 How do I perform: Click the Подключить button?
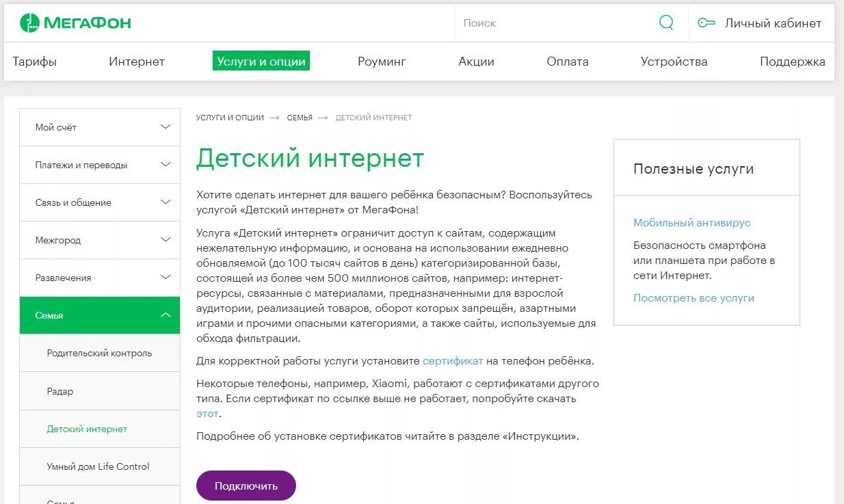[x=246, y=485]
